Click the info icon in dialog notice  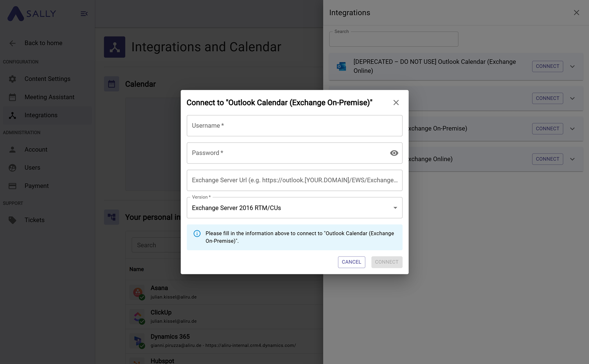pyautogui.click(x=197, y=234)
